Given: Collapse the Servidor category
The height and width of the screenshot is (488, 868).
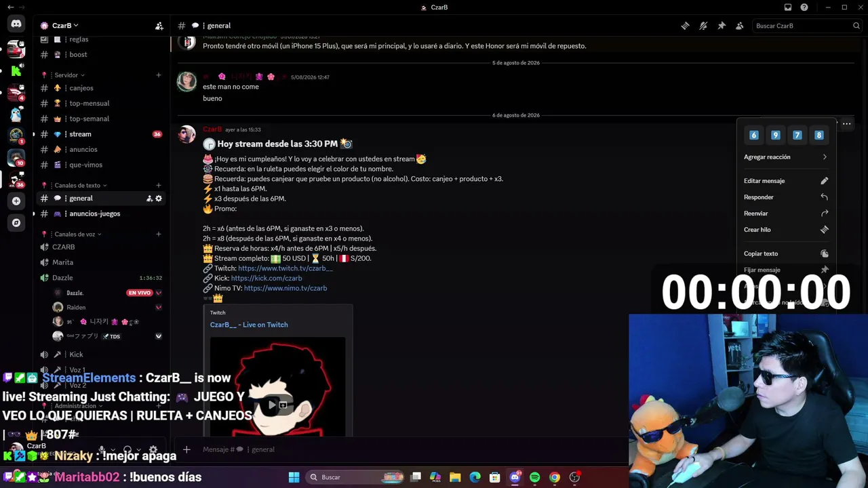Looking at the screenshot, I should click(69, 75).
